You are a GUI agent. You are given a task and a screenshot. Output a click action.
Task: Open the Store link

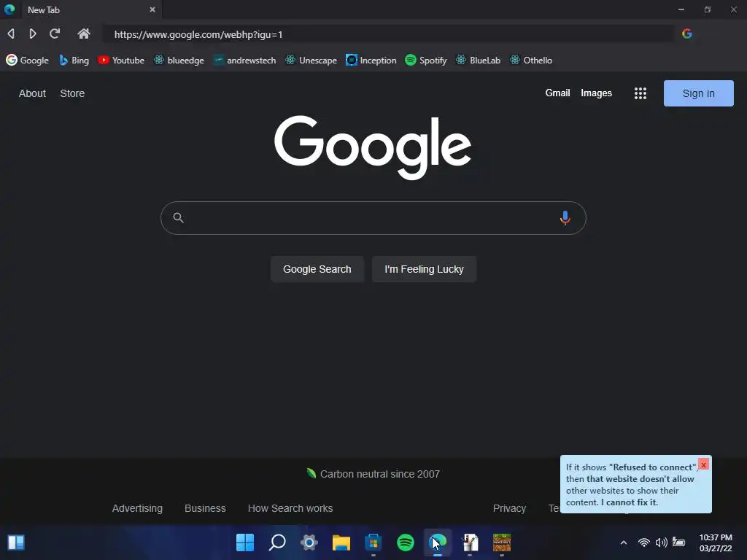[x=72, y=93]
